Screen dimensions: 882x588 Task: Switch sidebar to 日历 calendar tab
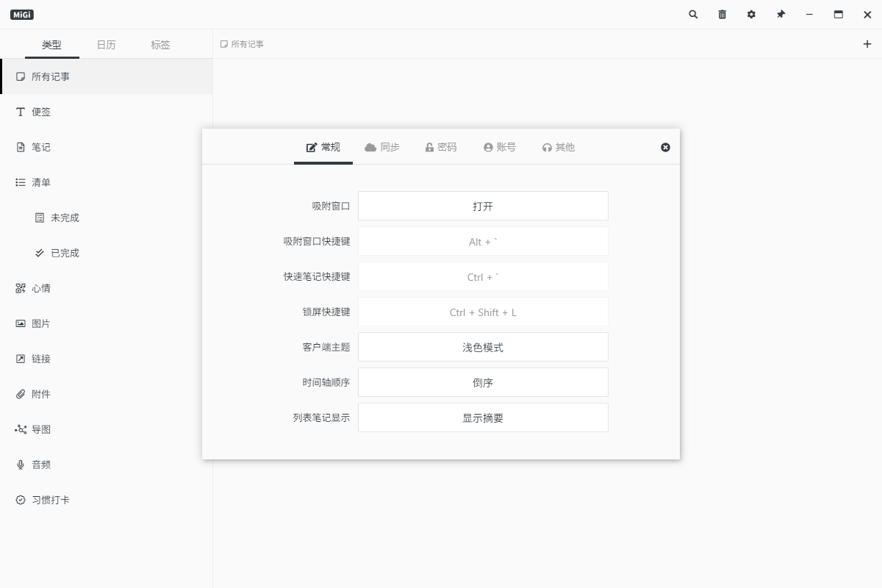(106, 45)
